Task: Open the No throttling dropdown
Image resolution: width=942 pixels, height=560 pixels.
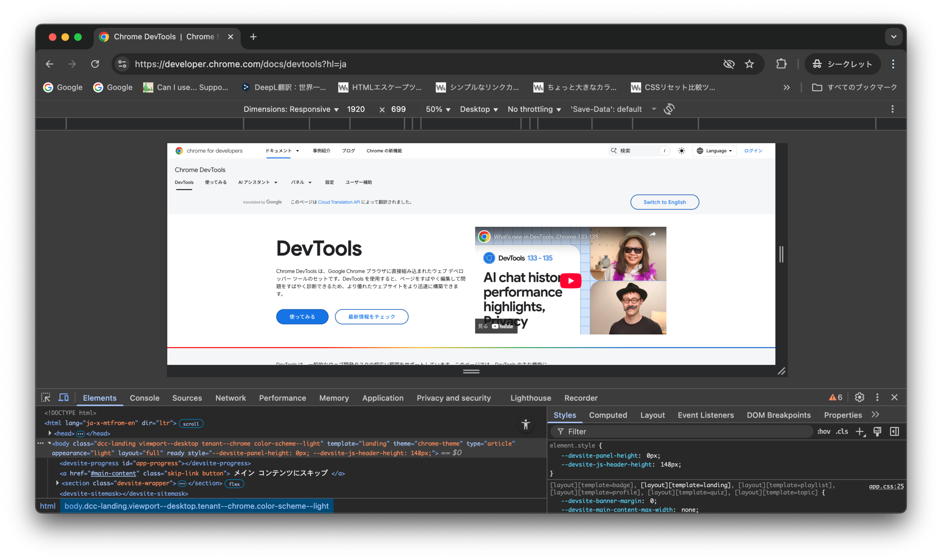Action: pos(534,109)
